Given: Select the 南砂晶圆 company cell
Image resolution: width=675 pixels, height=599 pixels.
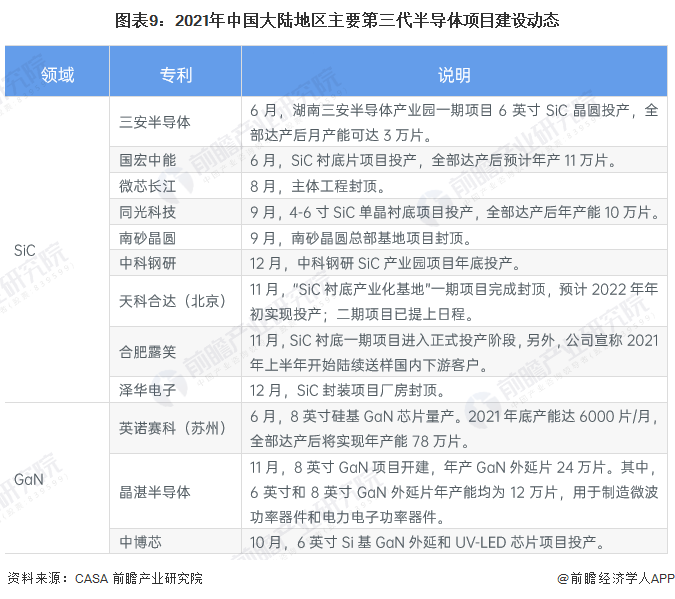Looking at the screenshot, I should pos(148,238).
